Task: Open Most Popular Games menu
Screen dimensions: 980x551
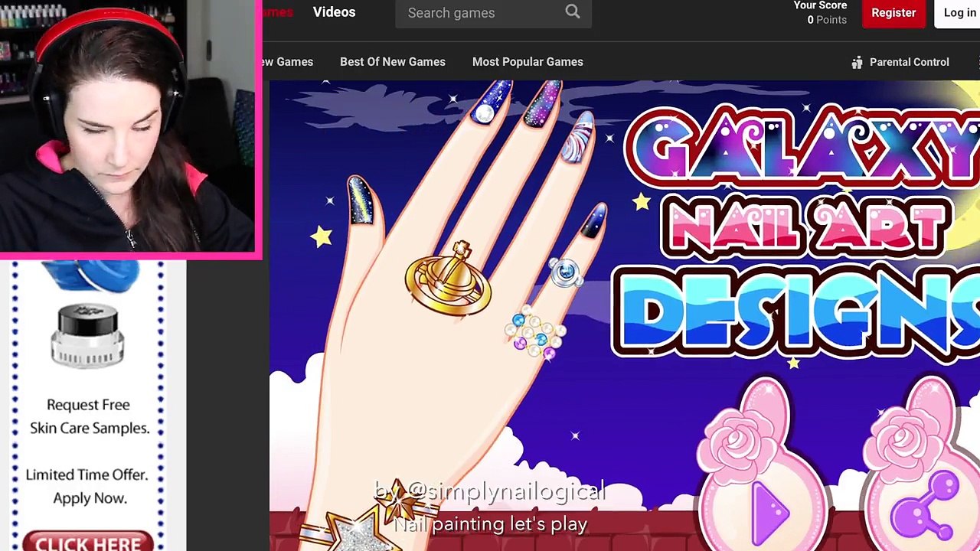Action: (528, 62)
